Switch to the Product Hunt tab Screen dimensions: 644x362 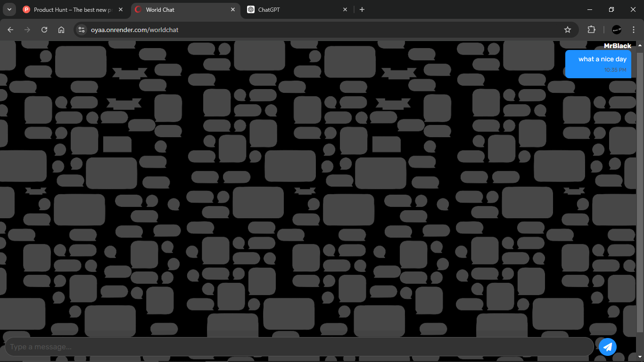pos(73,9)
